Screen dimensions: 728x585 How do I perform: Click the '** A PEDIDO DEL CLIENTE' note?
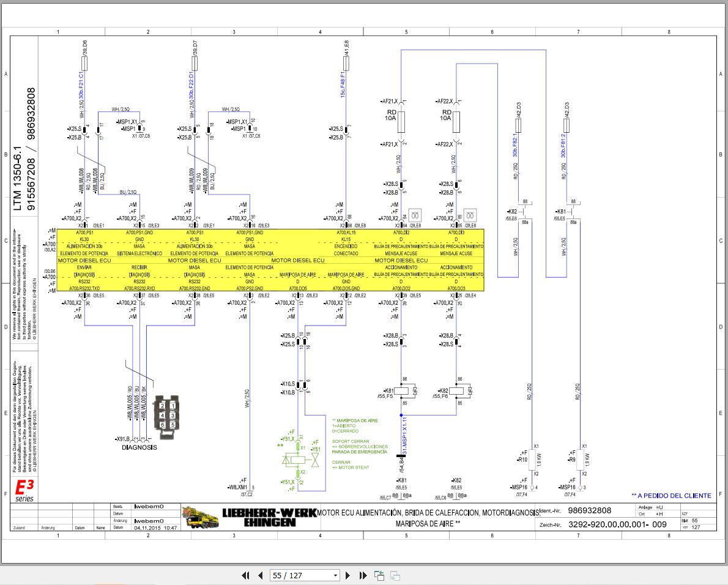click(x=671, y=496)
